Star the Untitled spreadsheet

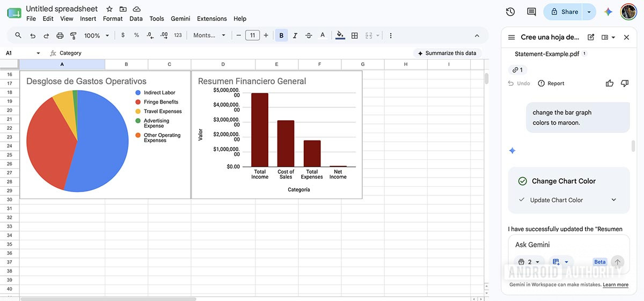[x=109, y=9]
